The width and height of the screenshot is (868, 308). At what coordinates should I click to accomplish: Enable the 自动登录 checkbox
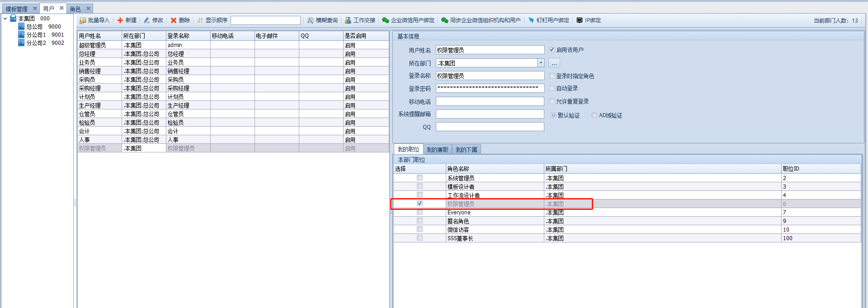(x=552, y=88)
